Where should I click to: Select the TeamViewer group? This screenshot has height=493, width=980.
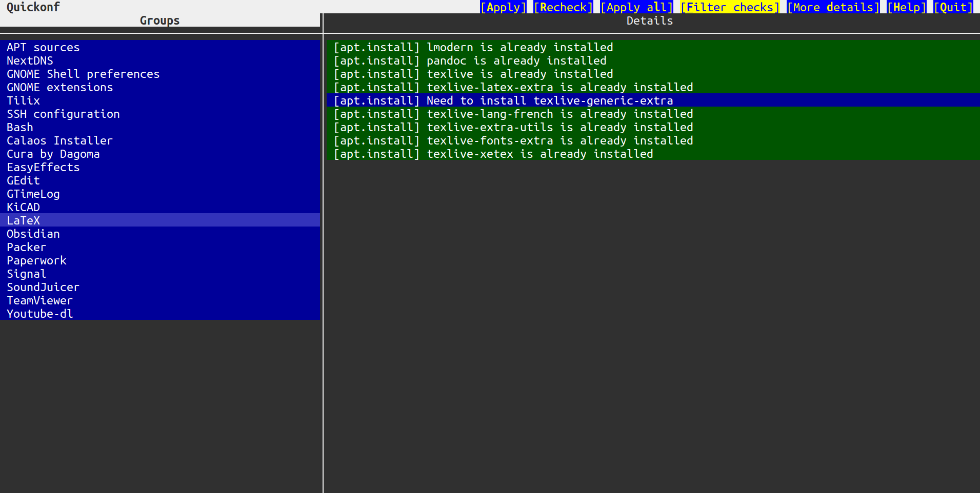coord(39,301)
